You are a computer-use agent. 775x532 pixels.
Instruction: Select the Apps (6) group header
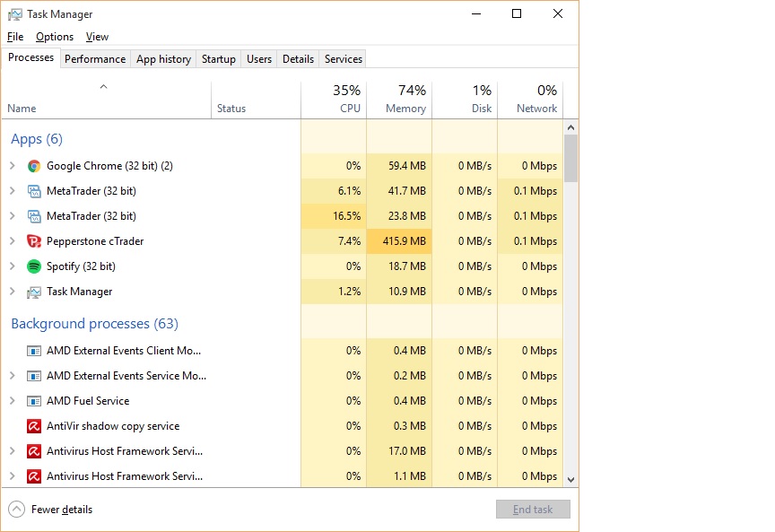[37, 139]
